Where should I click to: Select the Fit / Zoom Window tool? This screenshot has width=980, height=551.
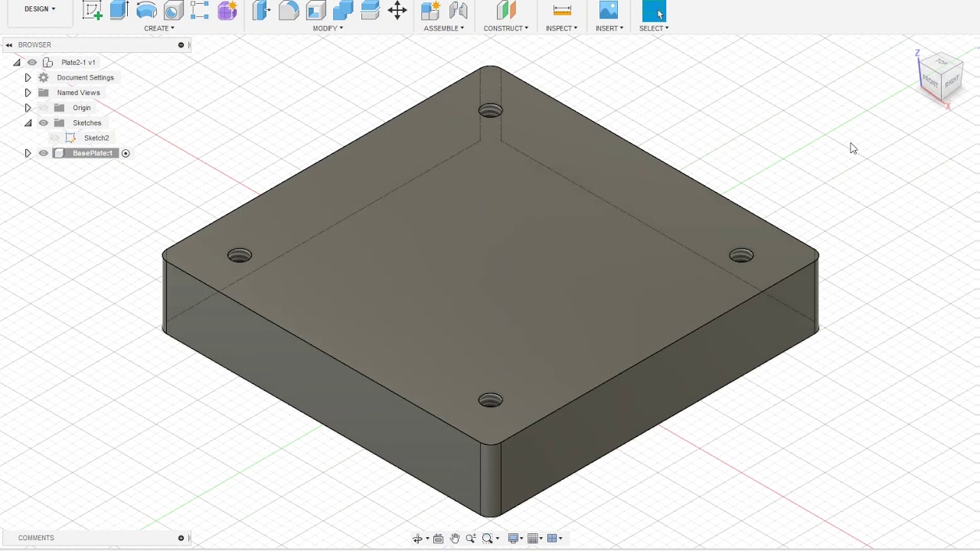pos(487,539)
